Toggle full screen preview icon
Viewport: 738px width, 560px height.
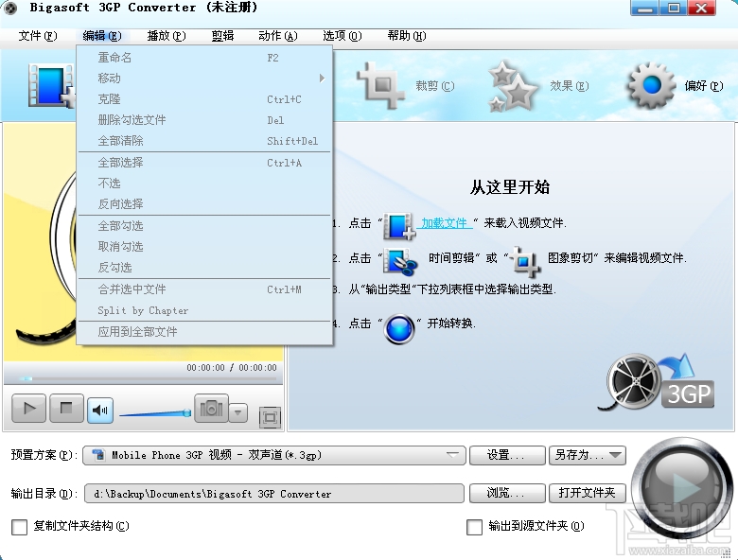pos(270,418)
